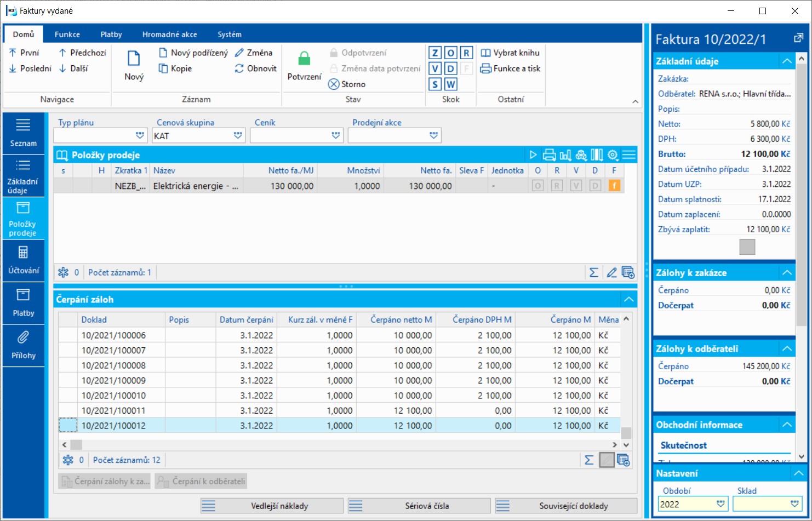Switch to the Platby ribbon tab
812x521 pixels.
pos(111,34)
